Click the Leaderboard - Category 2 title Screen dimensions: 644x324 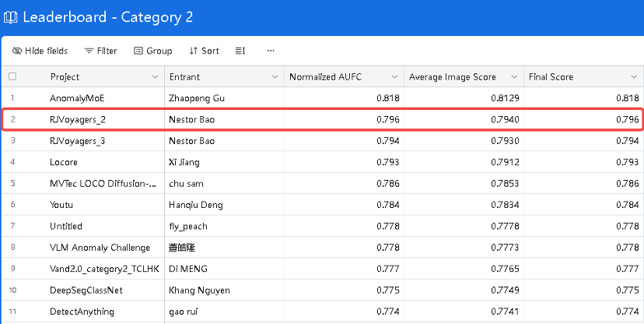pos(107,17)
